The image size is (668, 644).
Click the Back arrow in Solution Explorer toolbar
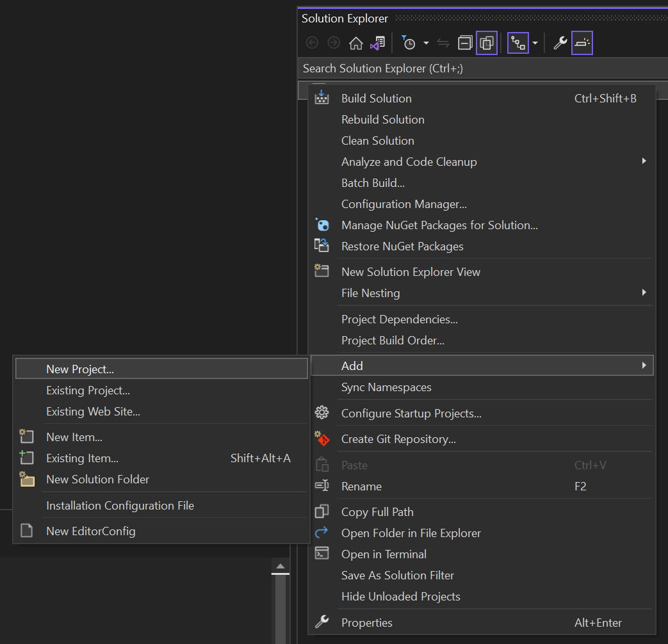pos(313,43)
